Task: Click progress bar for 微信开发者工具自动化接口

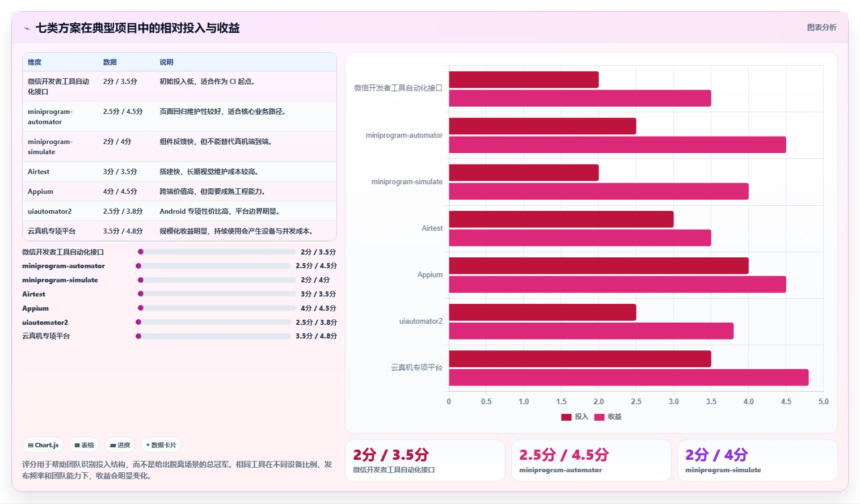Action: pyautogui.click(x=217, y=252)
